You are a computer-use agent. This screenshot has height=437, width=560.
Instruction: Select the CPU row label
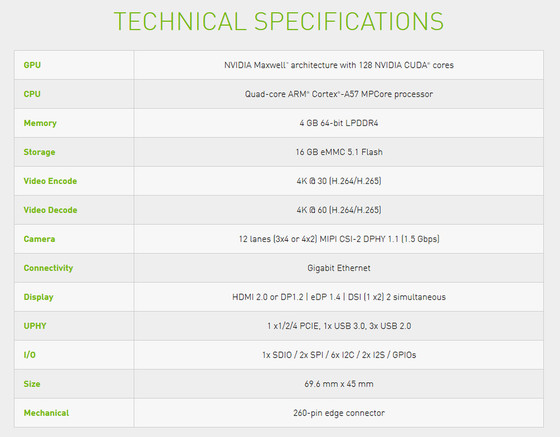point(32,94)
